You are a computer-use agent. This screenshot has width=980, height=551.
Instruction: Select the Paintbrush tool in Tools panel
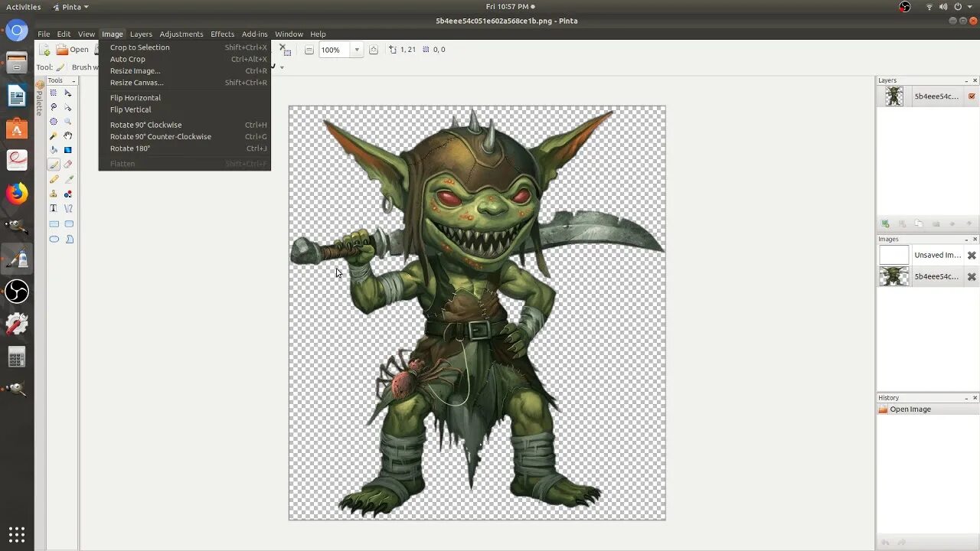tap(54, 165)
